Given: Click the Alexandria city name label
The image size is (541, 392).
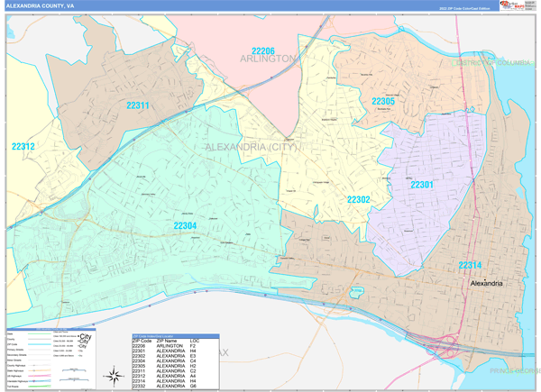Looking at the screenshot, I should 488,283.
